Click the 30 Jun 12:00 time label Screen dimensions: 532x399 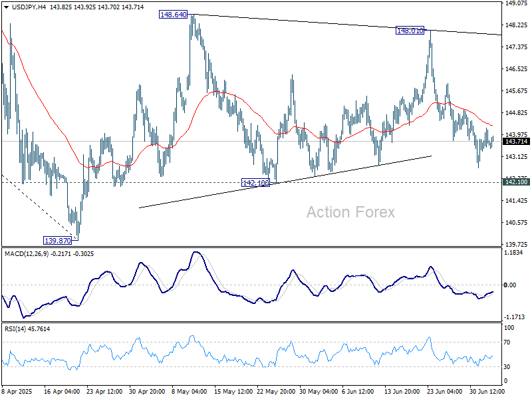tap(487, 391)
